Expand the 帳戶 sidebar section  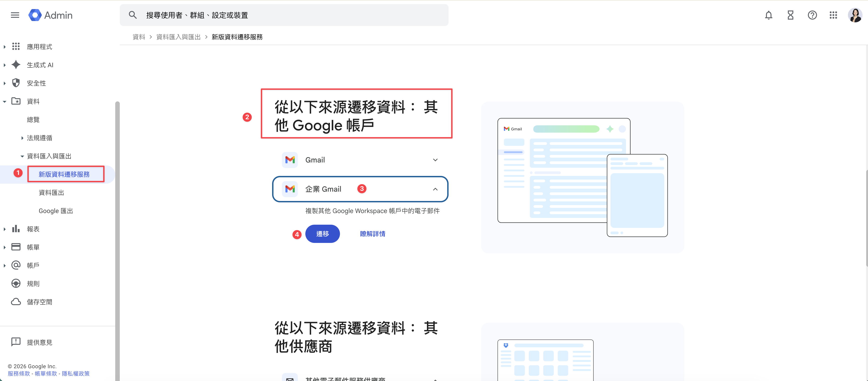[5, 266]
